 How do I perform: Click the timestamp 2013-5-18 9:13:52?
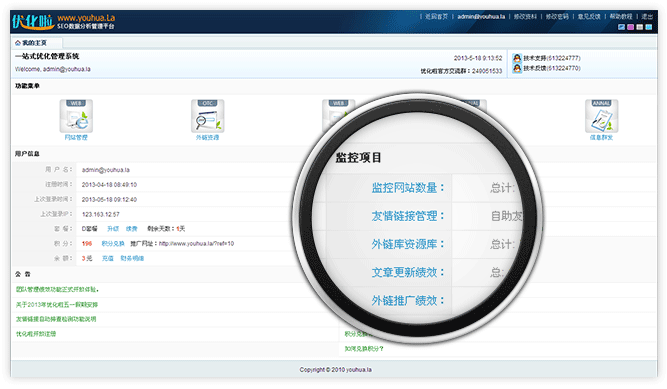(478, 58)
